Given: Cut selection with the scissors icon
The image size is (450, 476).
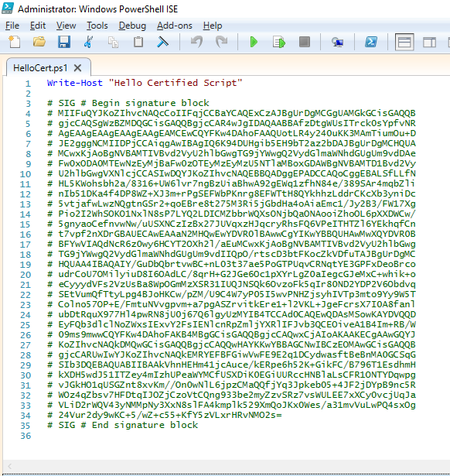Looking at the screenshot, I should pos(88,42).
